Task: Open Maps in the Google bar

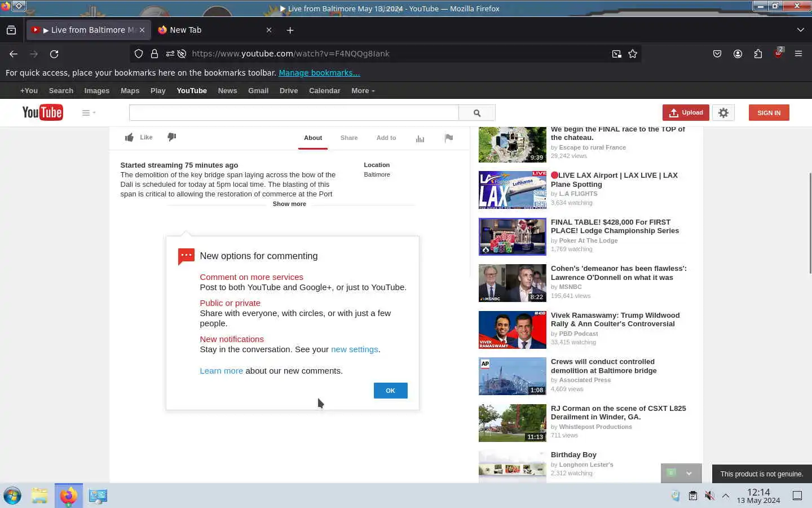Action: coord(130,91)
